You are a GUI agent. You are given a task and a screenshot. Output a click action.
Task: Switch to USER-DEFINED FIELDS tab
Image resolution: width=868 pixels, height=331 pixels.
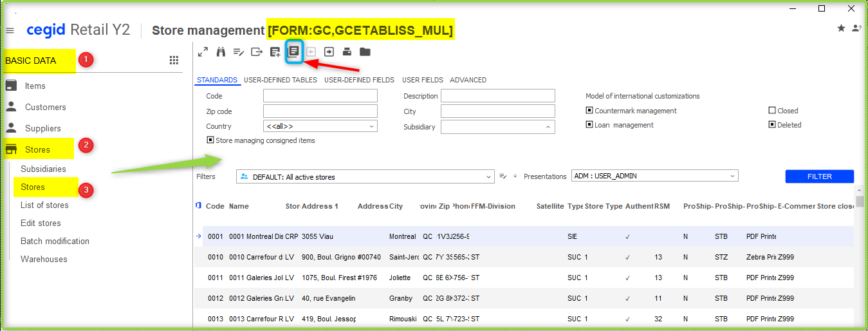359,80
